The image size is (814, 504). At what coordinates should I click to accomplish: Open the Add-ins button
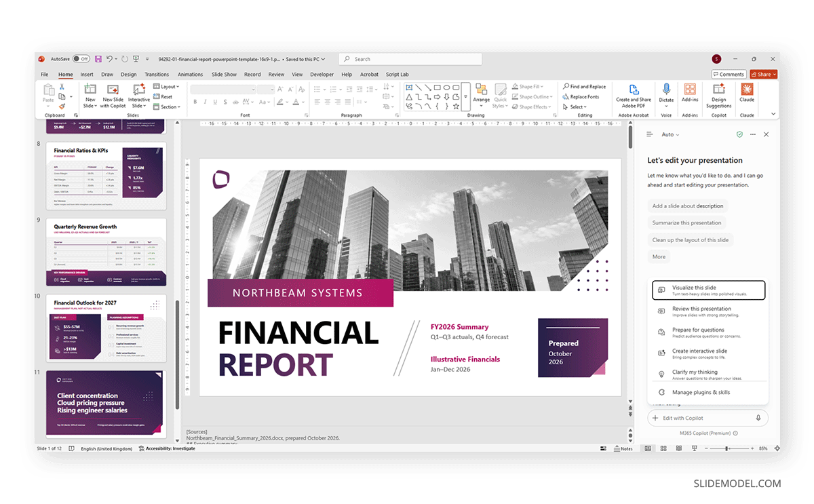690,93
